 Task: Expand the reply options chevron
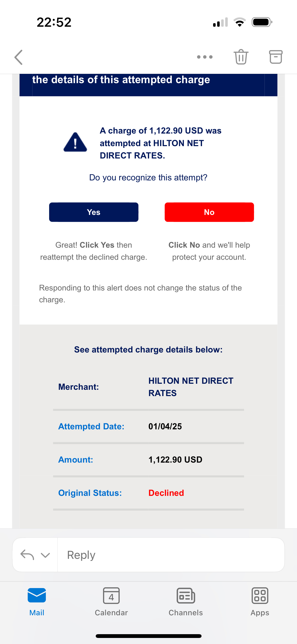[45, 555]
